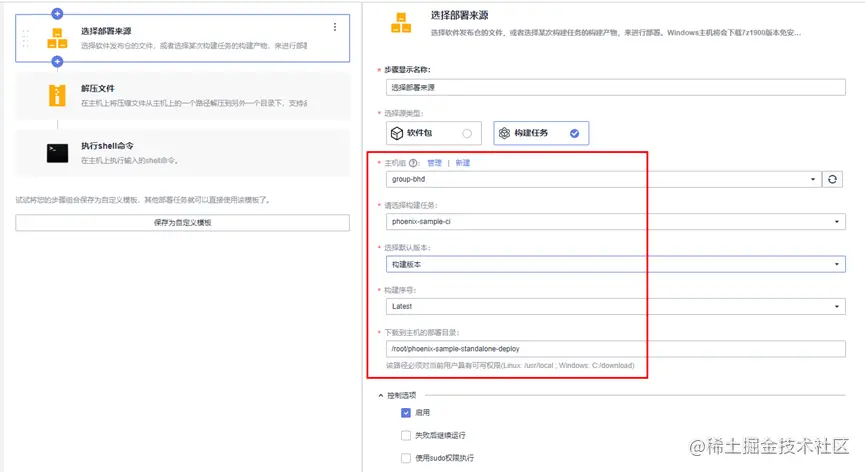Select the 解压文件 zip icon
Viewport: 865px width, 472px height.
(x=57, y=95)
